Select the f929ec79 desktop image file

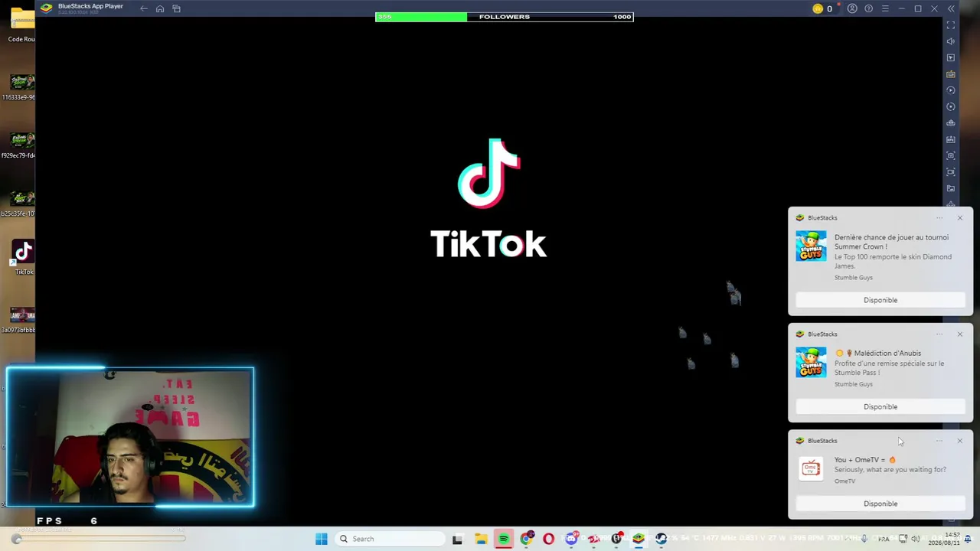(x=20, y=145)
